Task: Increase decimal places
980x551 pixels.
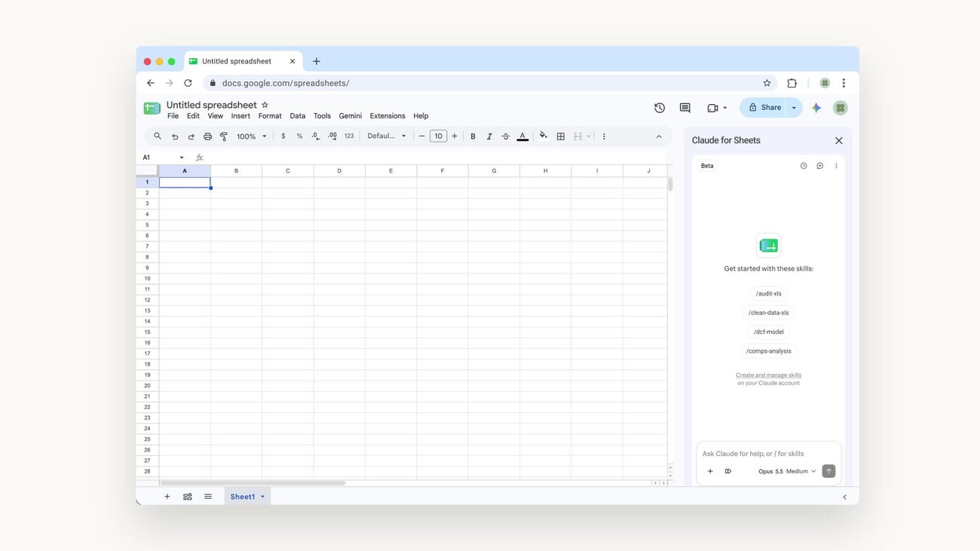Action: pos(332,136)
